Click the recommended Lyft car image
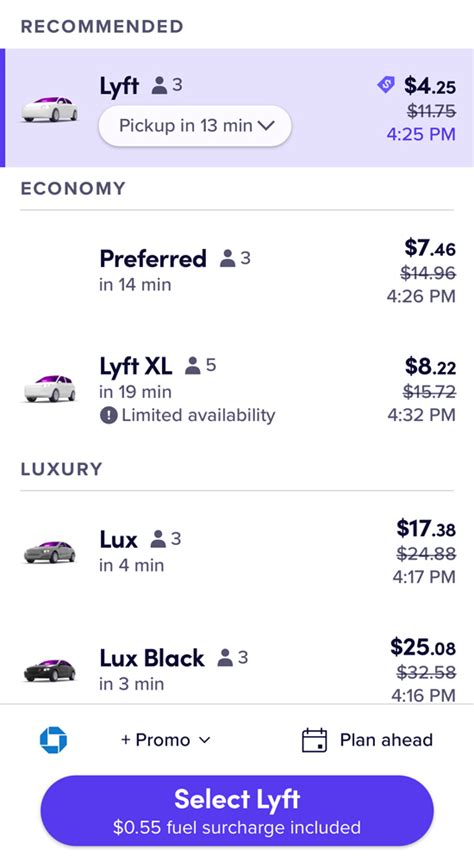474x861 pixels. 50,109
